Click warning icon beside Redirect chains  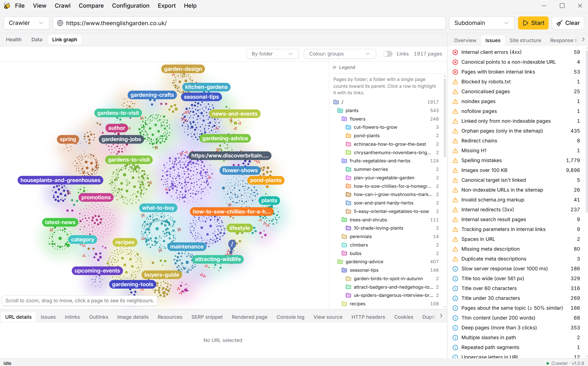click(x=455, y=141)
